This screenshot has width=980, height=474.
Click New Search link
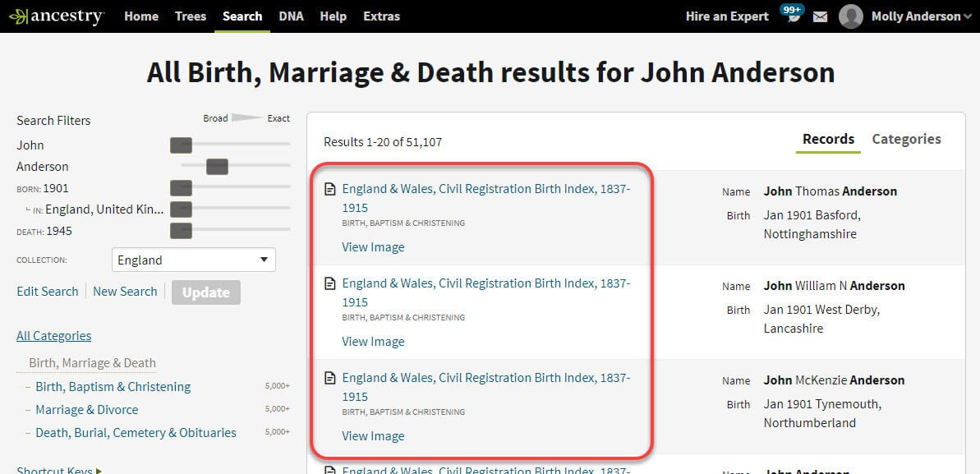pyautogui.click(x=125, y=292)
